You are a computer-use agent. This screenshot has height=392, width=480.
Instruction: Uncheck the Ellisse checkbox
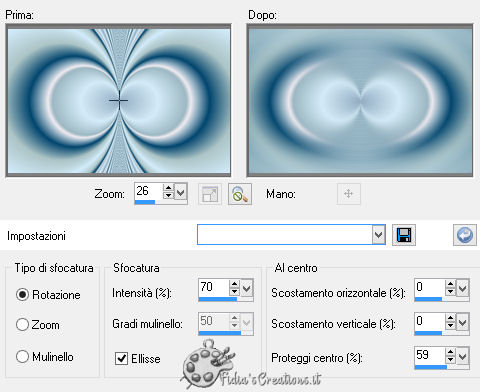tap(121, 359)
